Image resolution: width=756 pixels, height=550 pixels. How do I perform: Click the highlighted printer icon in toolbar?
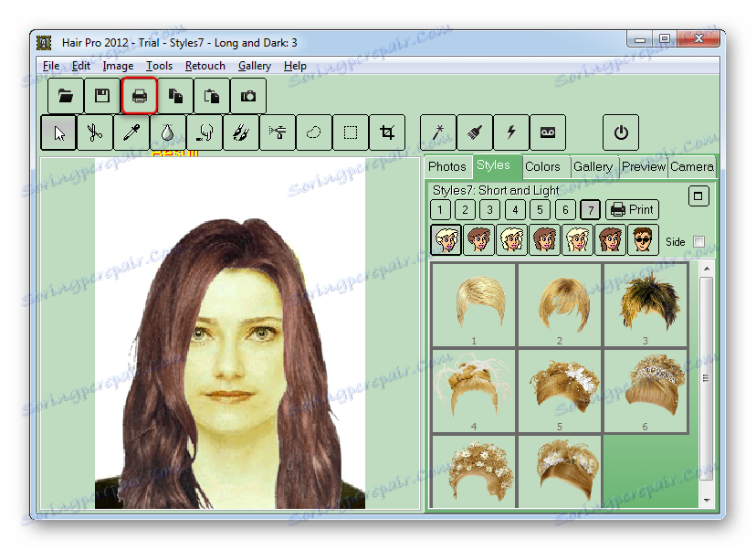tap(140, 95)
